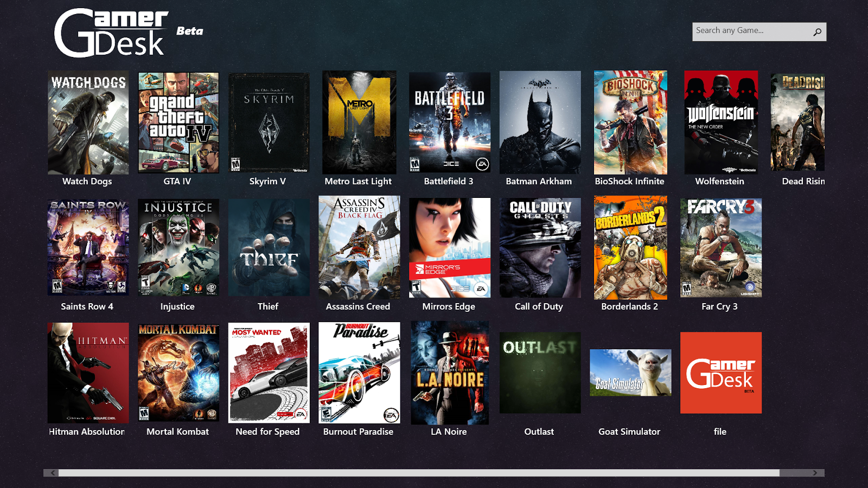
Task: Open Metro Last Light cover
Action: [359, 123]
